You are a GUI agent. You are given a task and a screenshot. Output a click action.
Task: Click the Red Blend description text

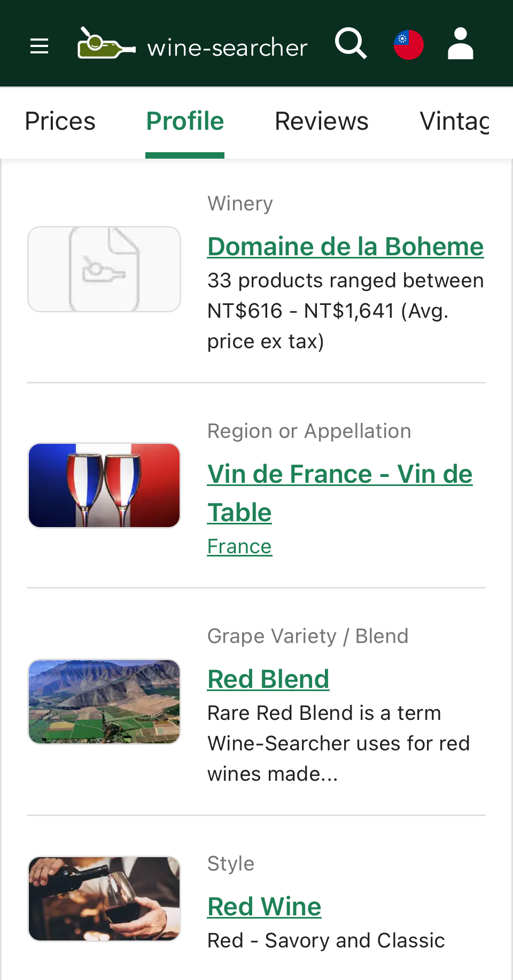338,743
